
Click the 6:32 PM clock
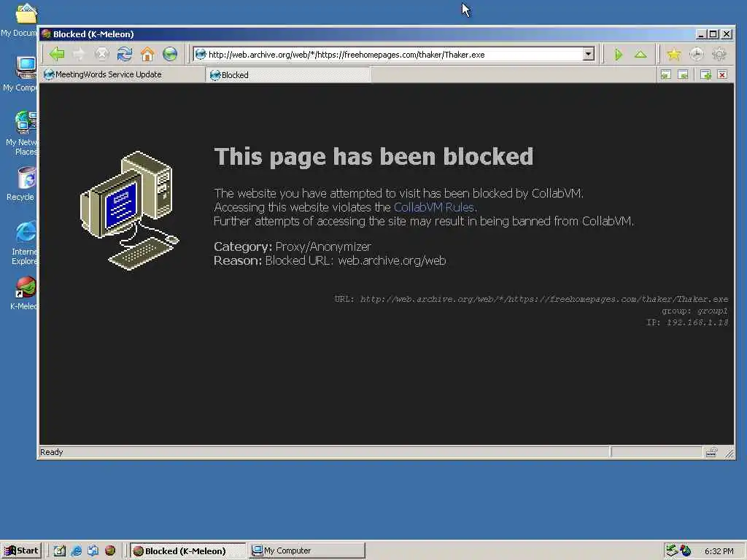pos(719,551)
